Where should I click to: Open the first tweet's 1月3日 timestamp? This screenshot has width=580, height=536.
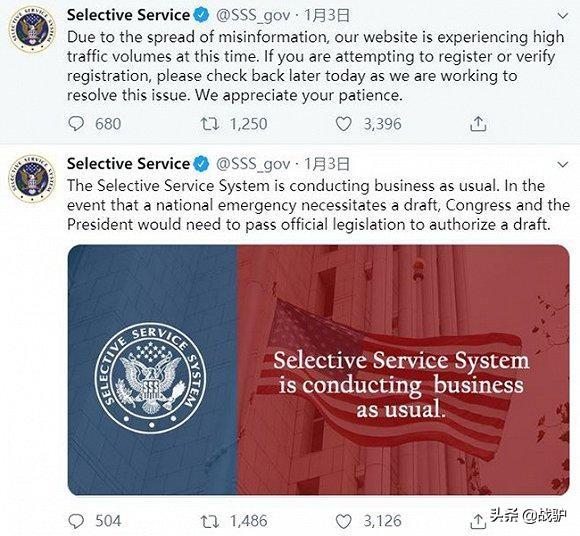point(327,16)
